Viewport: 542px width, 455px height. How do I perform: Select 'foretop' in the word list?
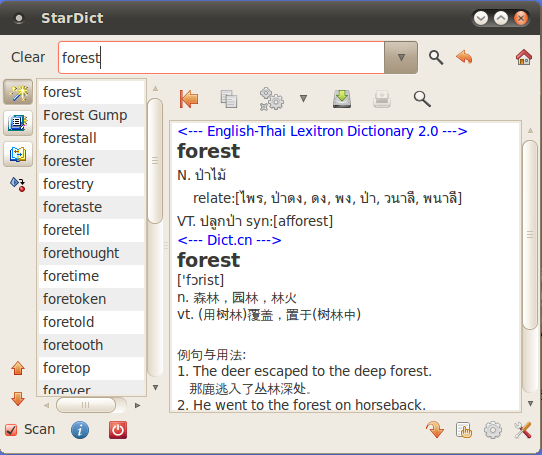(x=91, y=368)
